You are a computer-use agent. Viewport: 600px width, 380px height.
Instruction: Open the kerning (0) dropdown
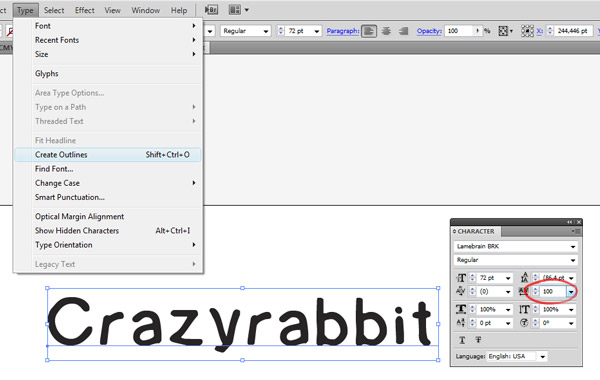508,292
